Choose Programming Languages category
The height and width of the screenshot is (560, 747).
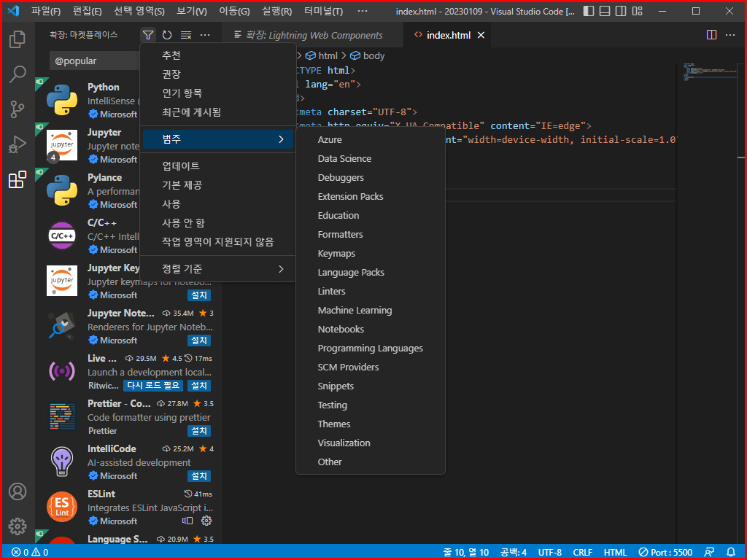(371, 348)
